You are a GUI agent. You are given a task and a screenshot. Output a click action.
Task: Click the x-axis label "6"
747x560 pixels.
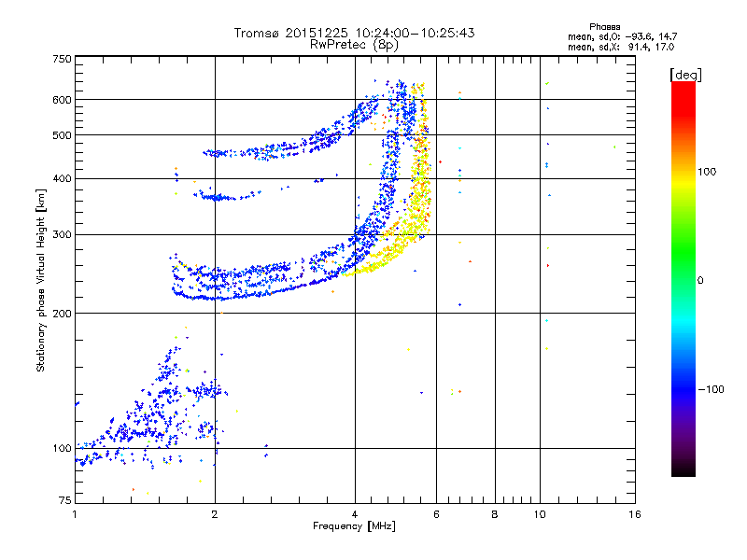(x=436, y=514)
